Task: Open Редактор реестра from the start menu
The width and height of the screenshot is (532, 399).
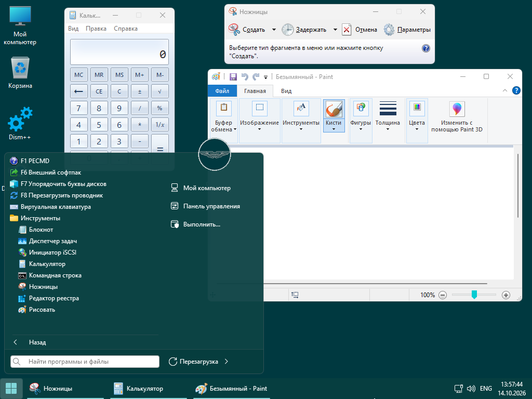Action: point(48,298)
